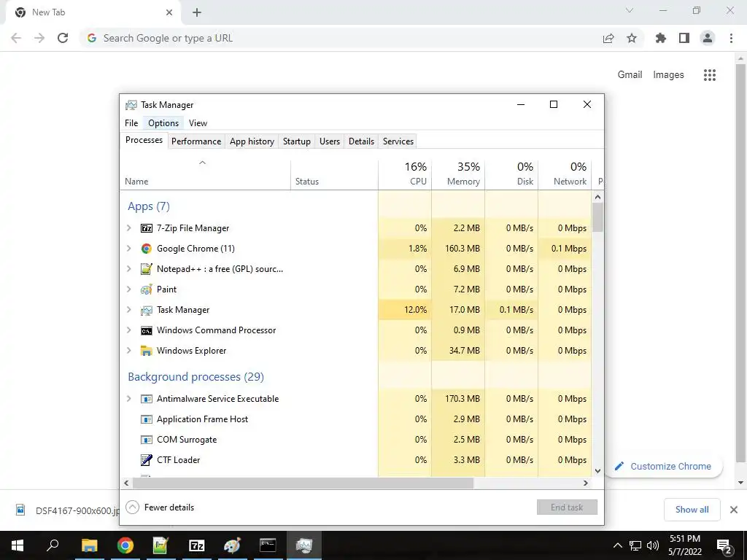Screen dimensions: 747x560
Task: Select the Application Frame Host row
Action: (356, 419)
